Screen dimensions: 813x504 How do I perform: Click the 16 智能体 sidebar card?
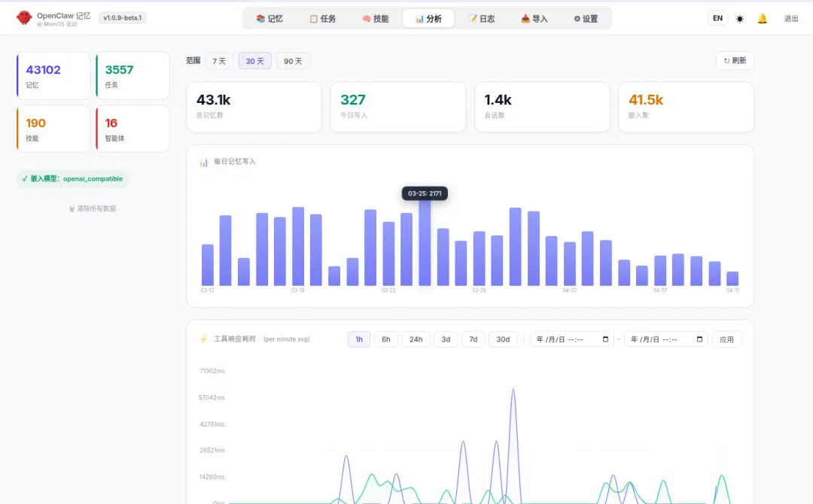pyautogui.click(x=132, y=129)
